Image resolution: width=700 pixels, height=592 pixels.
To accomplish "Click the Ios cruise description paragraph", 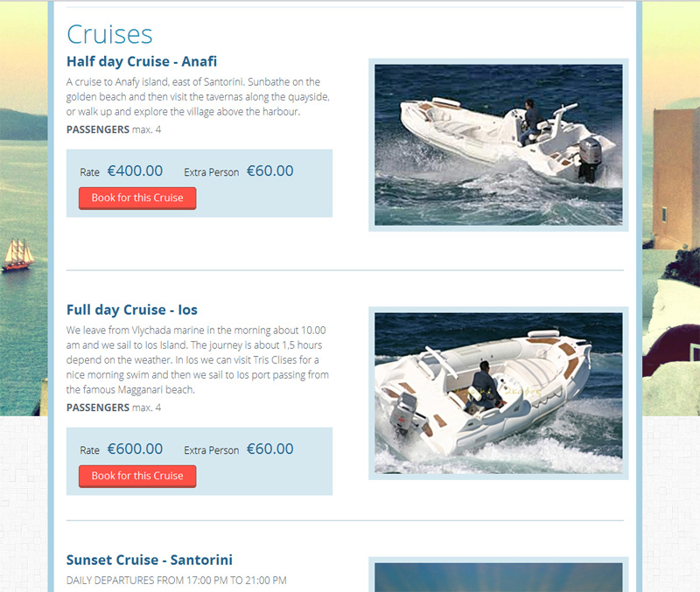I will [x=198, y=360].
